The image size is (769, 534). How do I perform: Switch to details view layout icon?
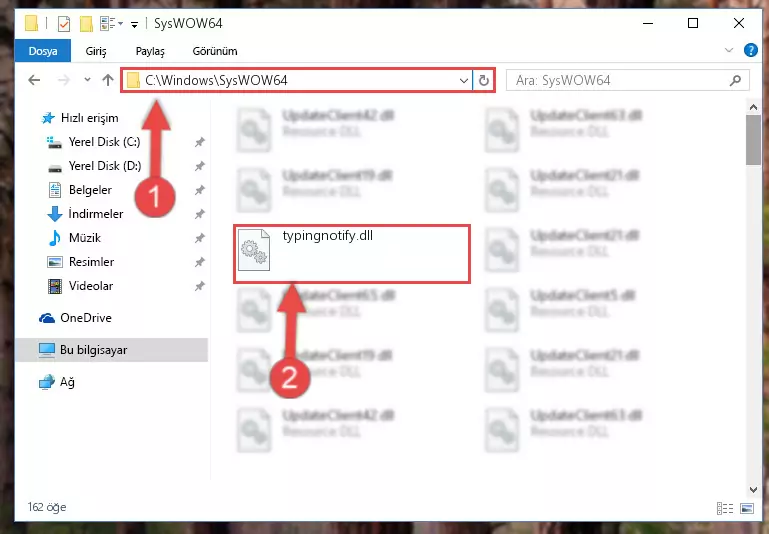pyautogui.click(x=725, y=508)
